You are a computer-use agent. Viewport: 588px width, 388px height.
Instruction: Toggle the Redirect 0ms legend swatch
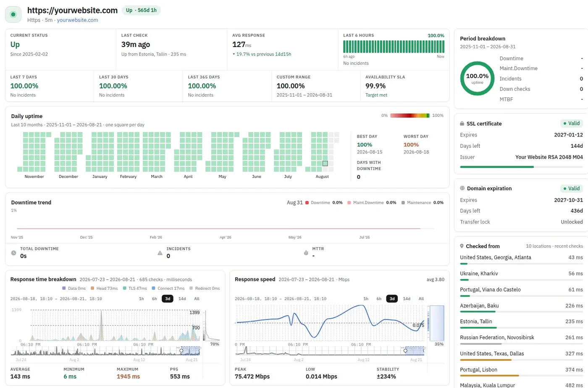pyautogui.click(x=192, y=288)
